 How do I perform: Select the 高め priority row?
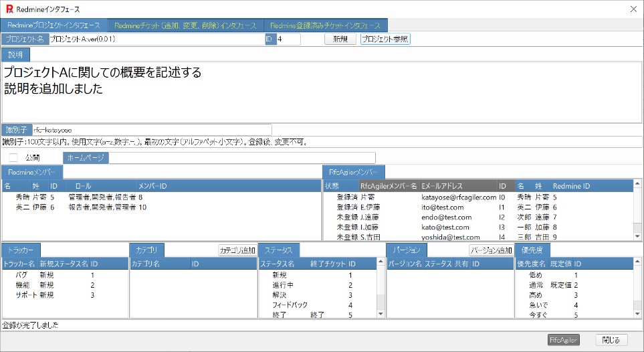[x=574, y=295]
